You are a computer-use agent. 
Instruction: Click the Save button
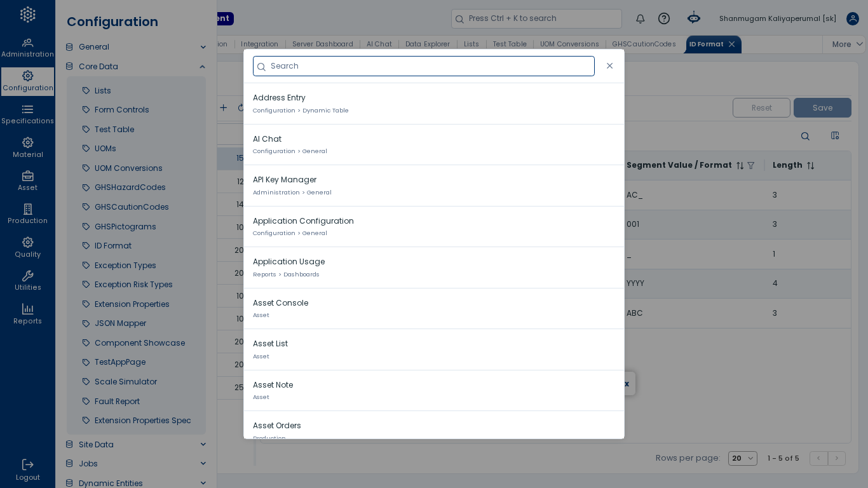822,108
